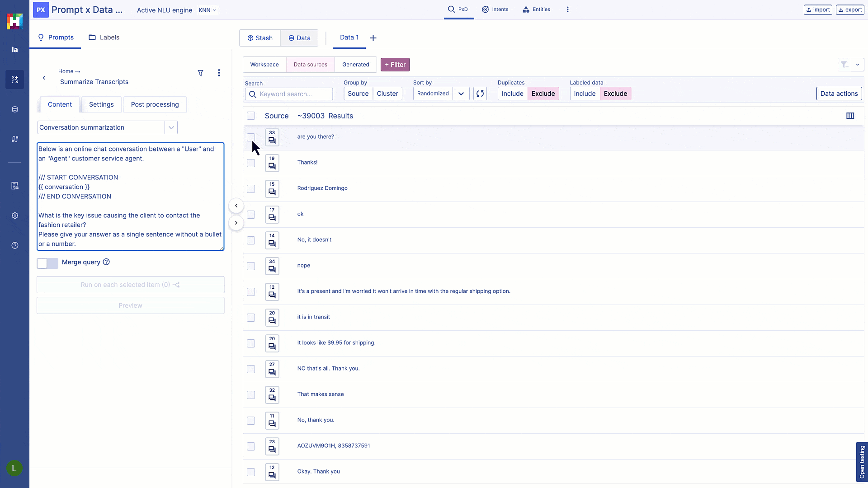Open the Randomized sort-by dropdown
This screenshot has width=868, height=488.
coord(461,94)
